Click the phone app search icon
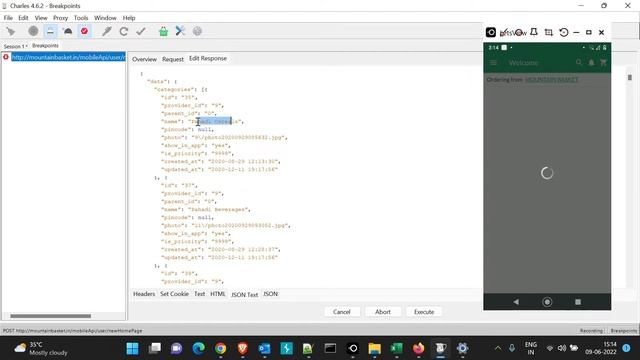This screenshot has width=640, height=360. (x=579, y=62)
